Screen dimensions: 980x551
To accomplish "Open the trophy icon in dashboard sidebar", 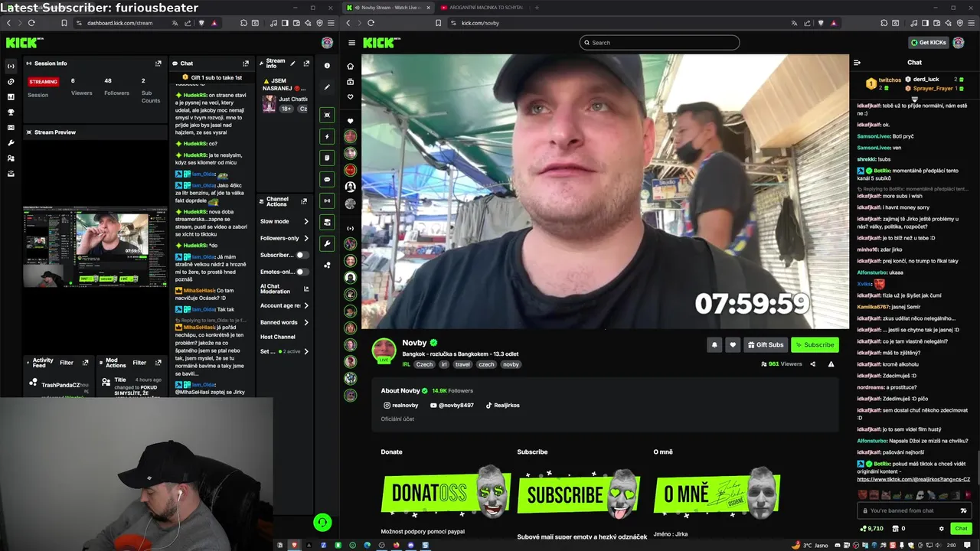I will (x=11, y=112).
